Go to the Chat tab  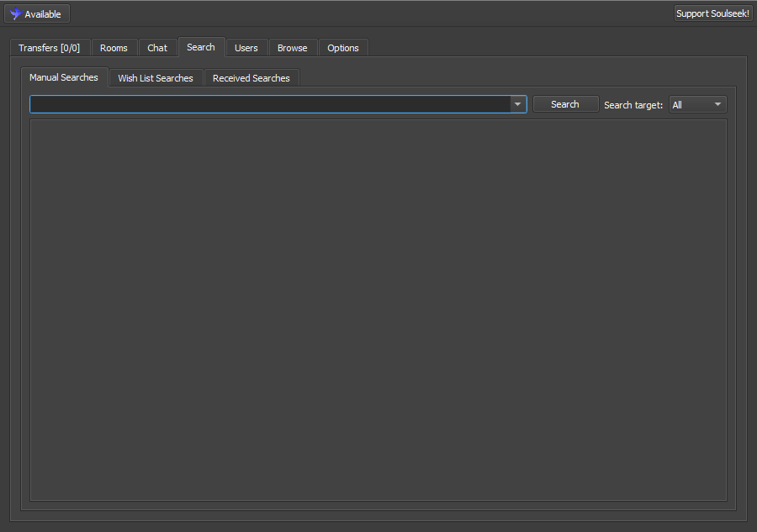157,48
